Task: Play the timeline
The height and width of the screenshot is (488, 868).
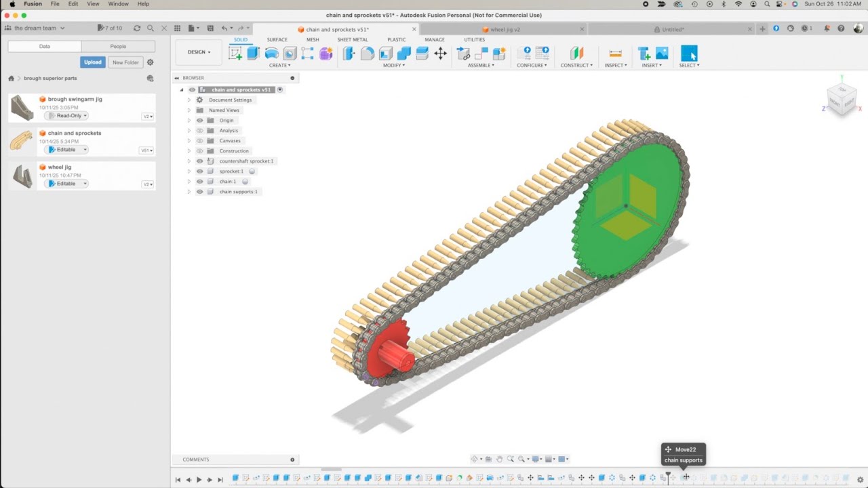Action: coord(199,479)
